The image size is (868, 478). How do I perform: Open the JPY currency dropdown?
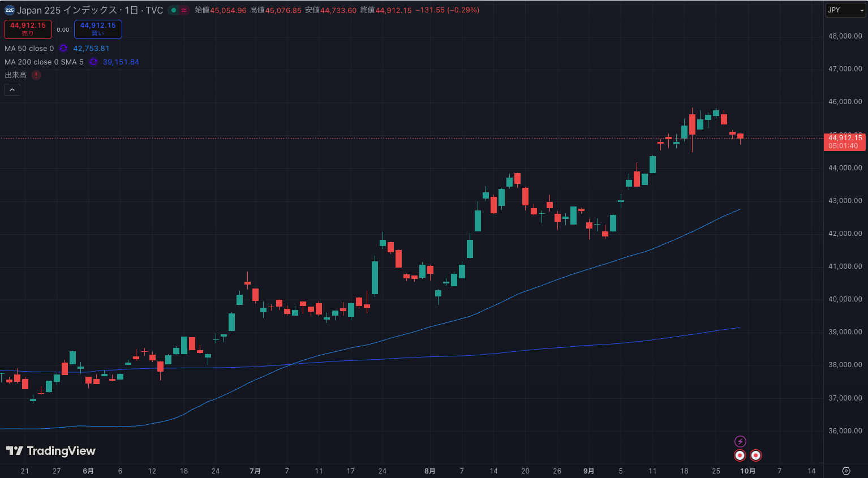pyautogui.click(x=845, y=10)
